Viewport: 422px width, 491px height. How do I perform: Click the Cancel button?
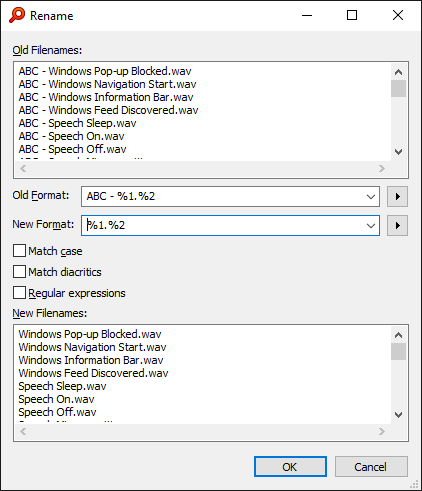pyautogui.click(x=371, y=467)
